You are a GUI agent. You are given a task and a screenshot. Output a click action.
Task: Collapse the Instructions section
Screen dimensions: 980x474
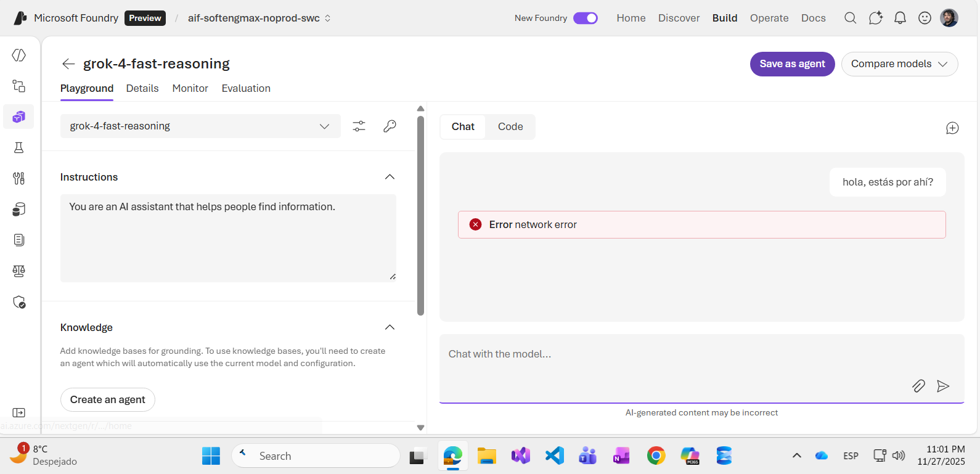pyautogui.click(x=390, y=177)
